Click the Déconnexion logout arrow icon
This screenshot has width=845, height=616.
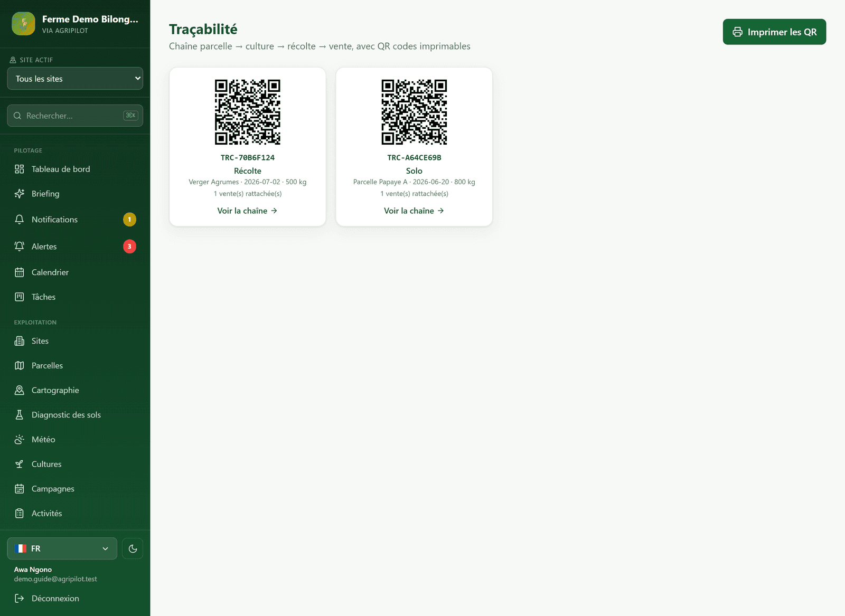(x=20, y=599)
